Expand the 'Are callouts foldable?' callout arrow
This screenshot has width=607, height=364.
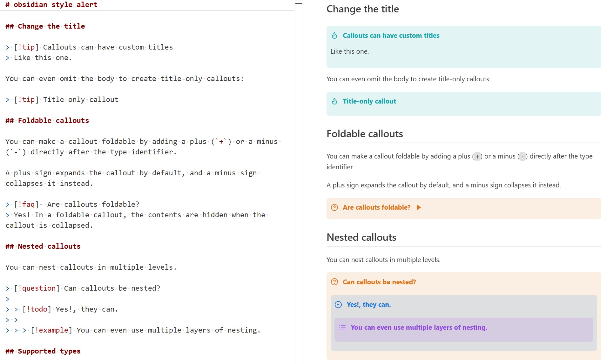(x=419, y=207)
